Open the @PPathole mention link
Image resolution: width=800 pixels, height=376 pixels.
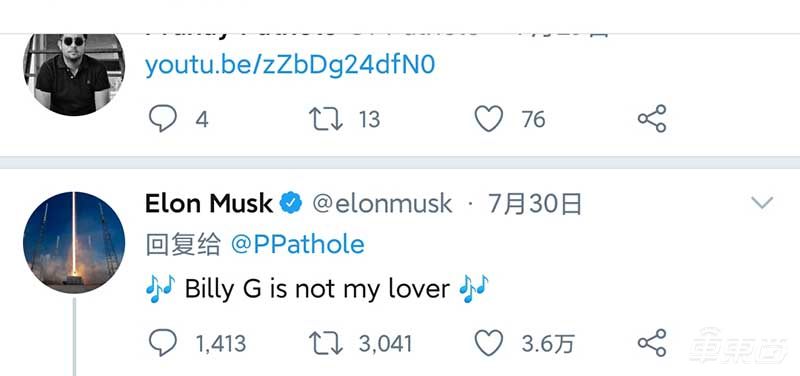pos(297,245)
